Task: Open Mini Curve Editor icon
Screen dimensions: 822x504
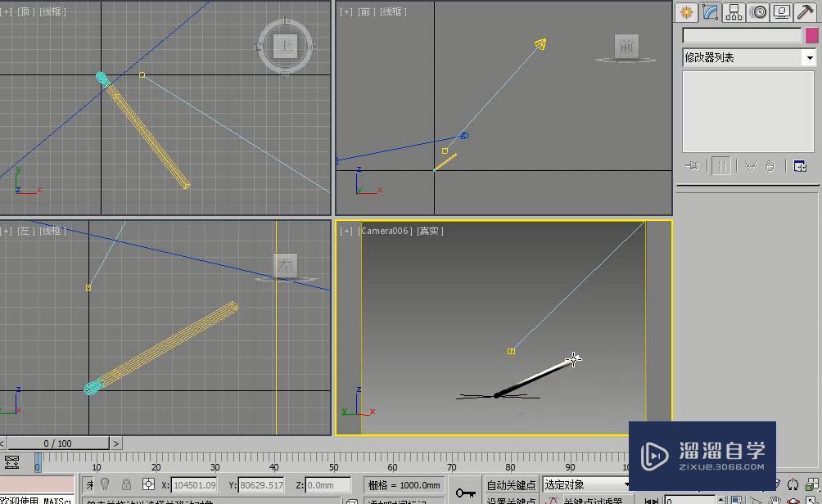Action: pyautogui.click(x=11, y=462)
